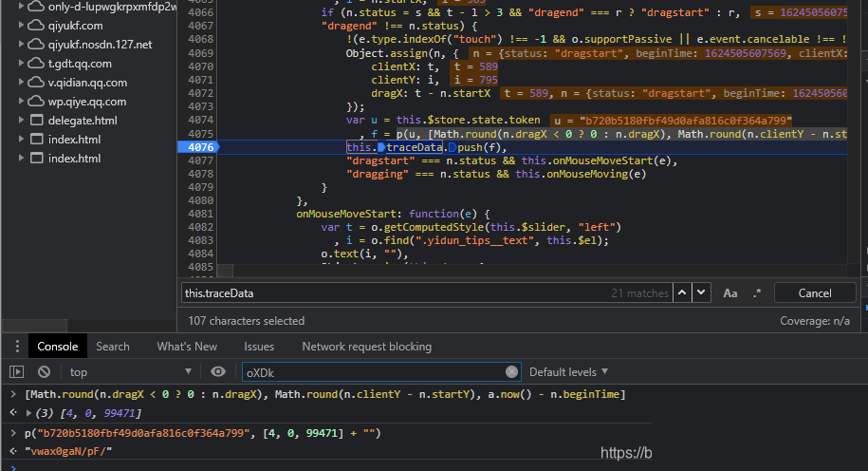Open delegate.html in the file tree
The height and width of the screenshot is (471, 868).
pos(82,121)
